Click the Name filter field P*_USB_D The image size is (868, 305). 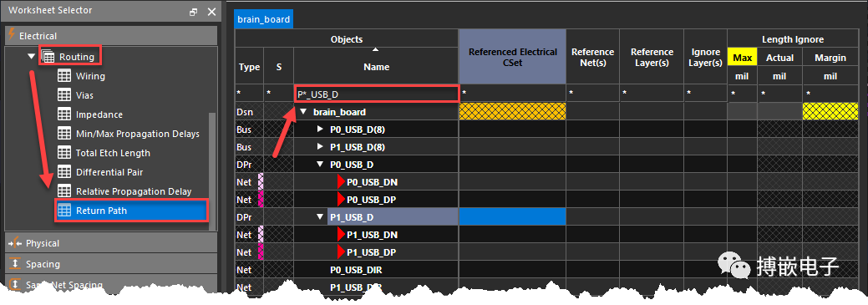click(x=377, y=94)
